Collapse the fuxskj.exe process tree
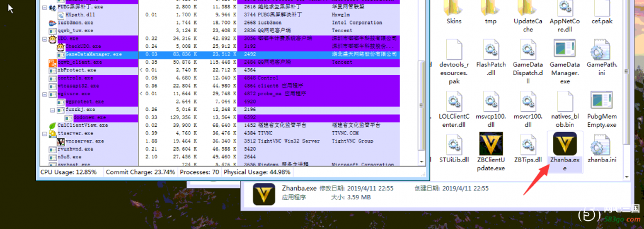 tap(52, 110)
